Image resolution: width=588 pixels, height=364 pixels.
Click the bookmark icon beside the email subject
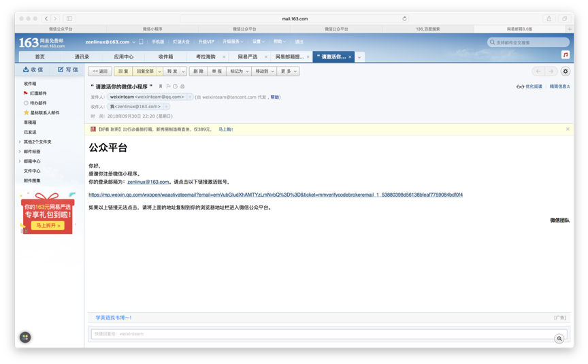161,86
